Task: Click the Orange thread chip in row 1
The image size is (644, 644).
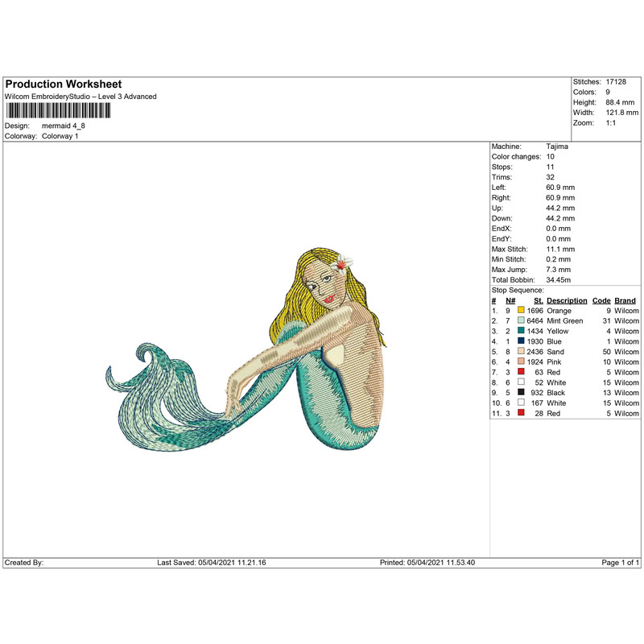Action: [521, 310]
